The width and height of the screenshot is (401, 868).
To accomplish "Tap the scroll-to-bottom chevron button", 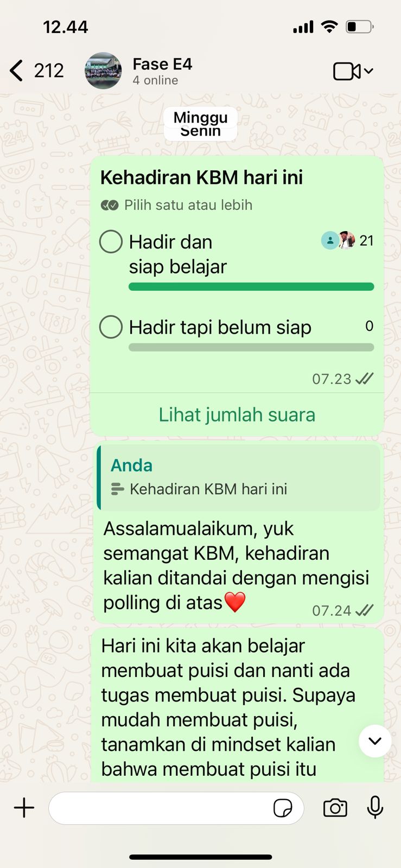I will (x=375, y=741).
